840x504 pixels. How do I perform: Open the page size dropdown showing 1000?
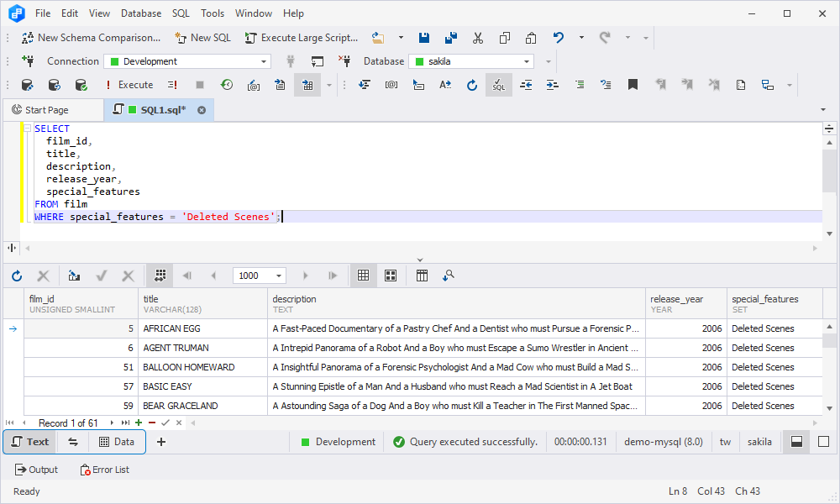click(x=260, y=276)
